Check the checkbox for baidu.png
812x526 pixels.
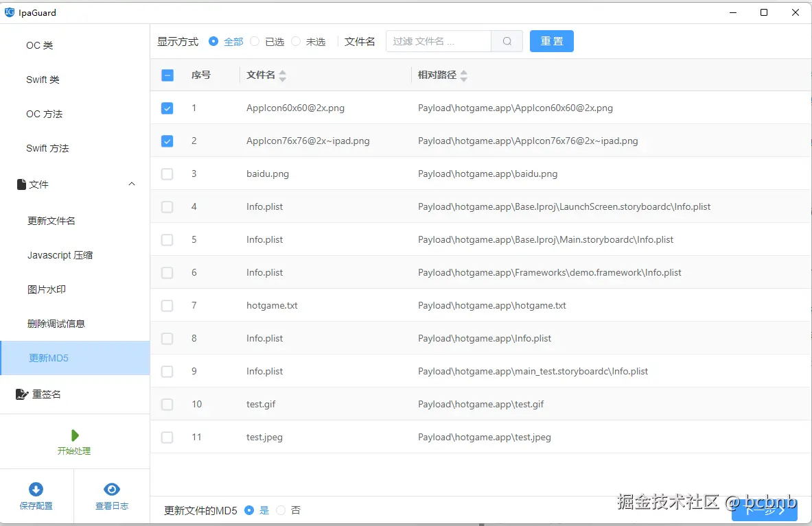point(167,174)
